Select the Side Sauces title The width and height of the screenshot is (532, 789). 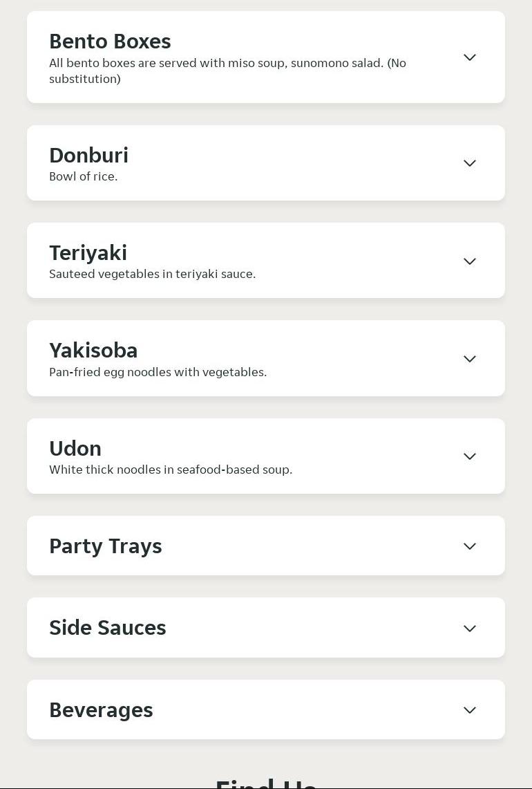108,628
